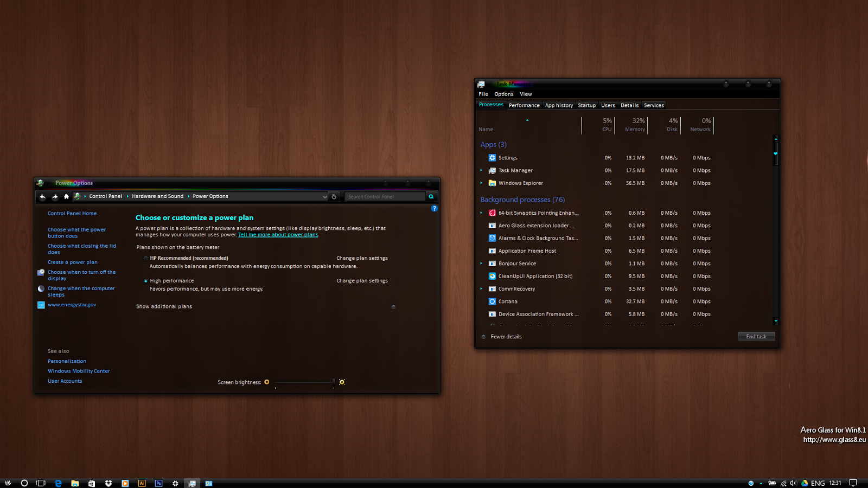Viewport: 868px width, 488px height.
Task: Click the Windows Explorer folder icon in process list
Action: (x=492, y=183)
